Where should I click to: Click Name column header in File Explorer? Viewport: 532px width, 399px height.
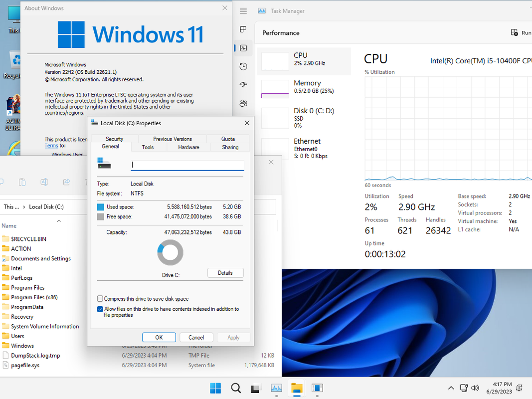pyautogui.click(x=9, y=225)
